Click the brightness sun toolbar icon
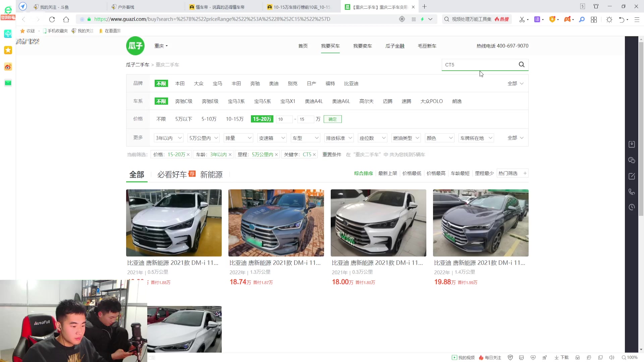Image resolution: width=644 pixels, height=362 pixels. (609, 19)
